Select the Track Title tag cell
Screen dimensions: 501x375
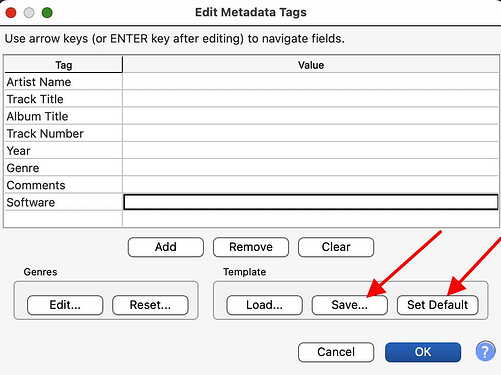pos(63,99)
